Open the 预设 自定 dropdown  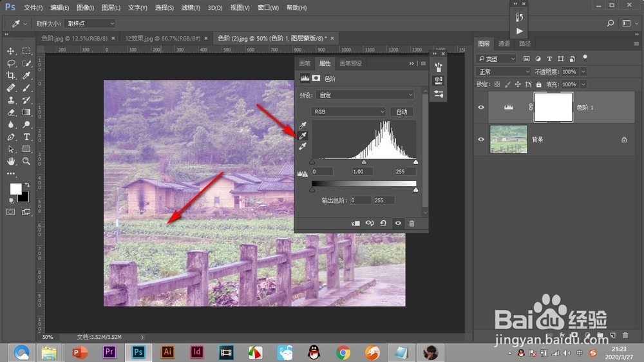tap(365, 95)
